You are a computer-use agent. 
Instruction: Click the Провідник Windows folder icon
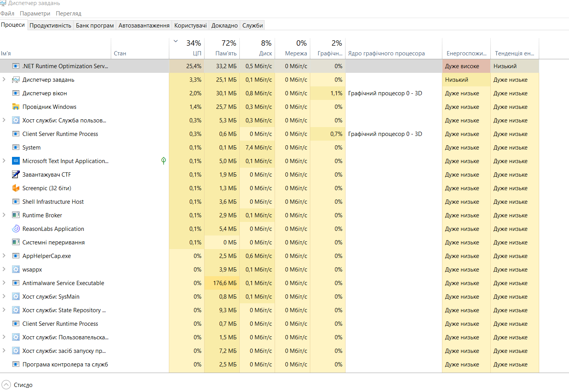16,107
